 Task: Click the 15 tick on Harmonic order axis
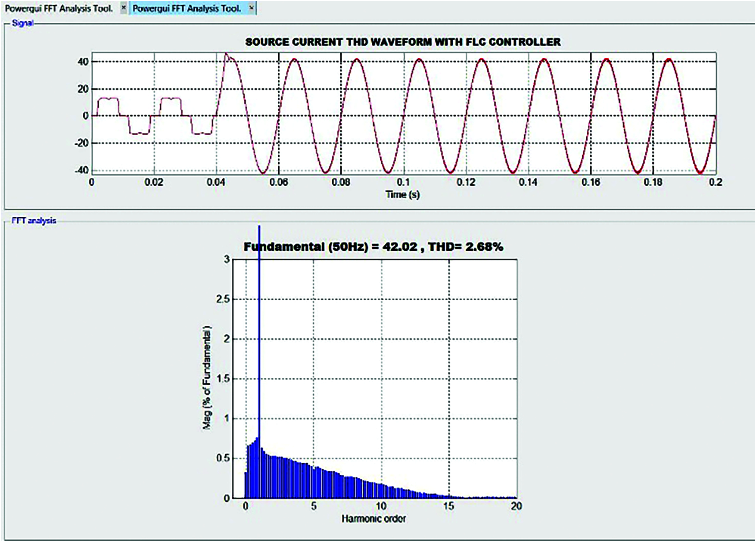click(449, 506)
